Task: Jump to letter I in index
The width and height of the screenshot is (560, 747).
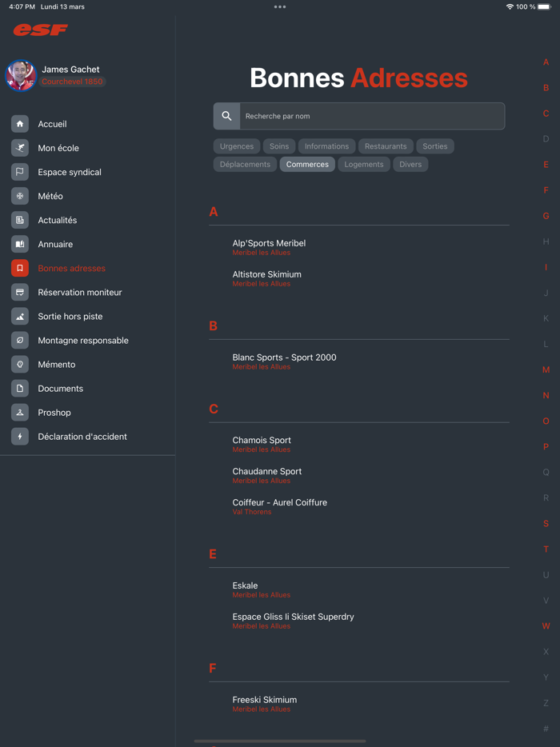Action: pyautogui.click(x=546, y=267)
